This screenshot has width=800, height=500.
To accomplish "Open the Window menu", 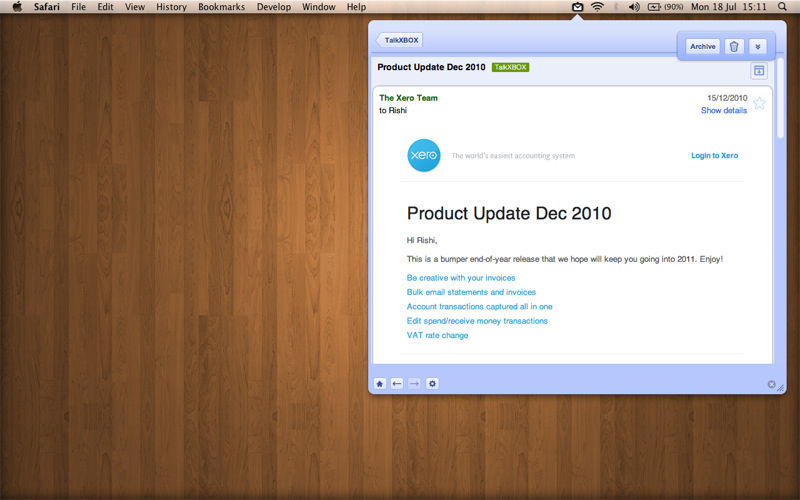I will click(x=319, y=7).
